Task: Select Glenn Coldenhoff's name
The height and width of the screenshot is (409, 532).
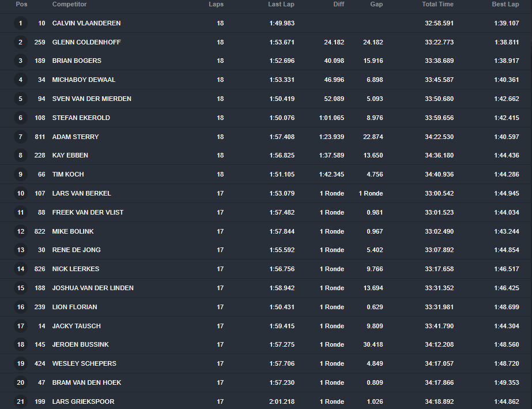Action: click(86, 43)
